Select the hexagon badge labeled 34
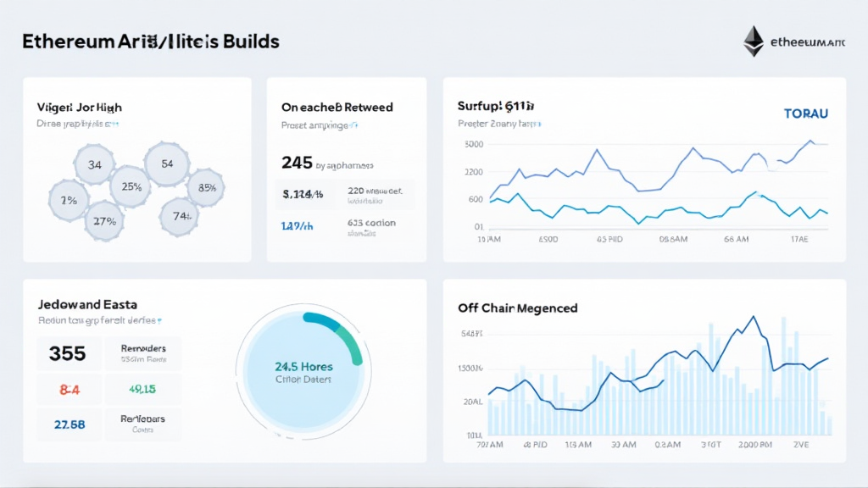This screenshot has width=868, height=488. click(93, 164)
